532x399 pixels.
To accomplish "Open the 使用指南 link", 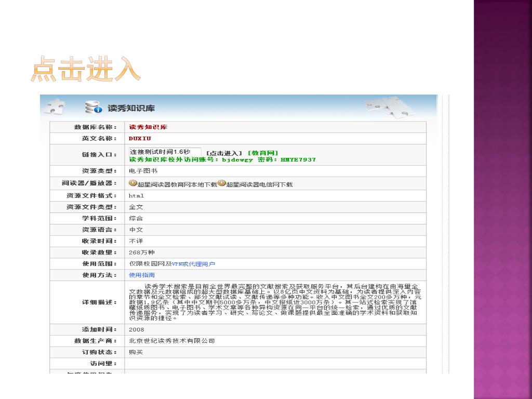I will pyautogui.click(x=142, y=275).
